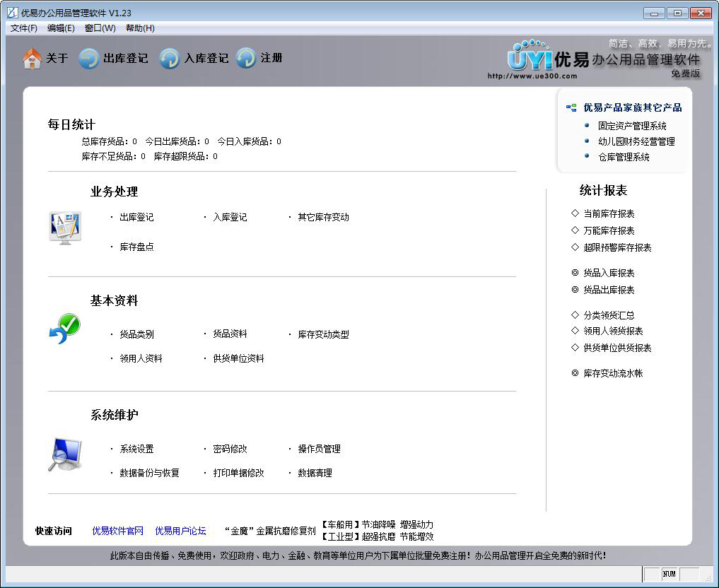This screenshot has width=719, height=588.
Task: Open 货品类别 under 基本资料
Action: coord(136,334)
